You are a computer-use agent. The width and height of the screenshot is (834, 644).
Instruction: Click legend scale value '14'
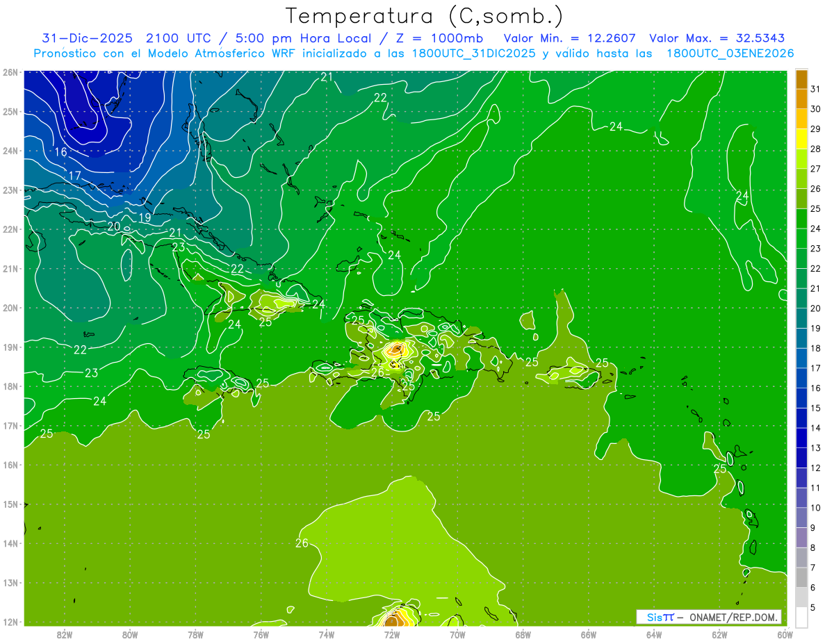[x=816, y=428]
